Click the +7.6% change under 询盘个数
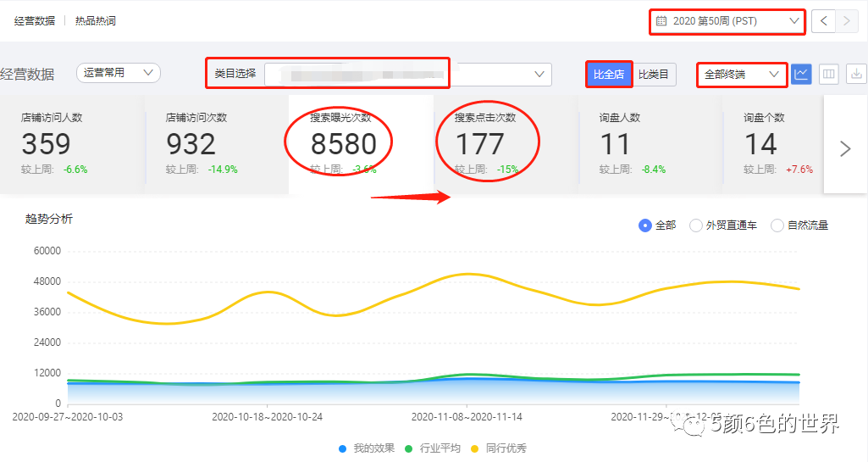Screen dimensions: 868x462 pos(799,170)
